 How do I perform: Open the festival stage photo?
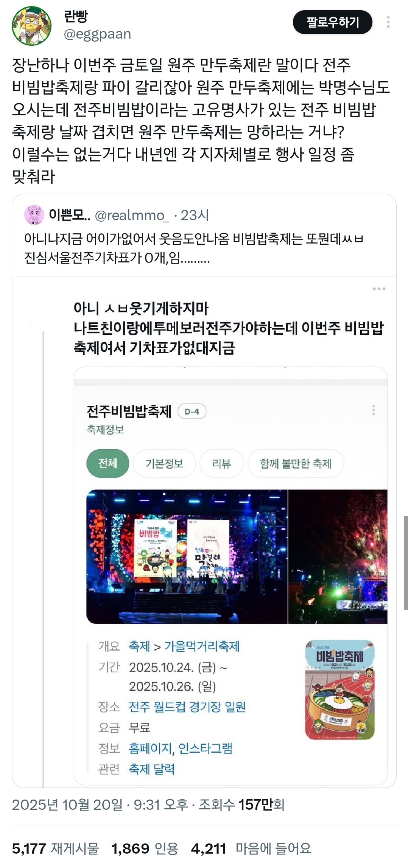click(x=187, y=556)
